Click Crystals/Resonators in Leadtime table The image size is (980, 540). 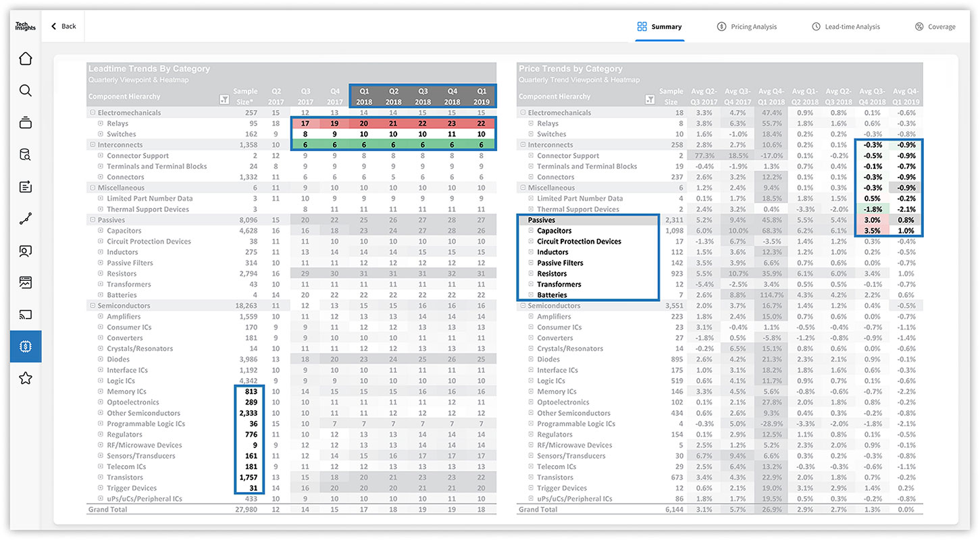140,349
